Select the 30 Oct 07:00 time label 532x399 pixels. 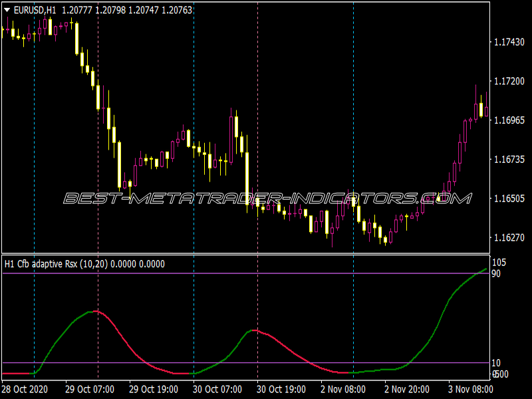(x=217, y=389)
